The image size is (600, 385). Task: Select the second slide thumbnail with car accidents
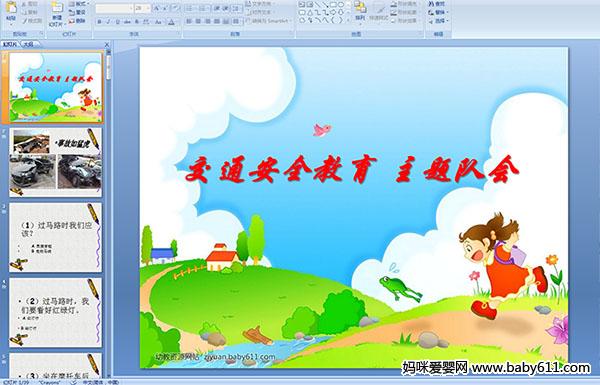tap(55, 162)
